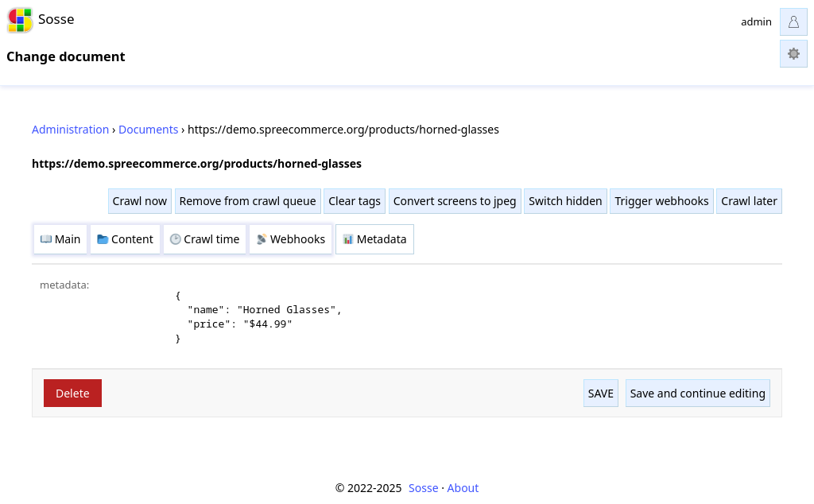Click the Crawl later button
The width and height of the screenshot is (814, 504).
pyautogui.click(x=749, y=201)
